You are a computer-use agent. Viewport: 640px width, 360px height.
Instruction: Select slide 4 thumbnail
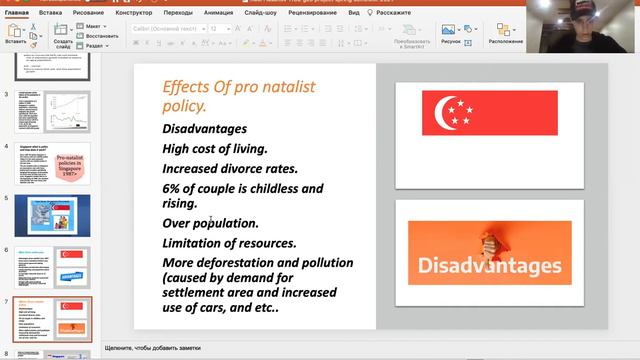pyautogui.click(x=52, y=164)
